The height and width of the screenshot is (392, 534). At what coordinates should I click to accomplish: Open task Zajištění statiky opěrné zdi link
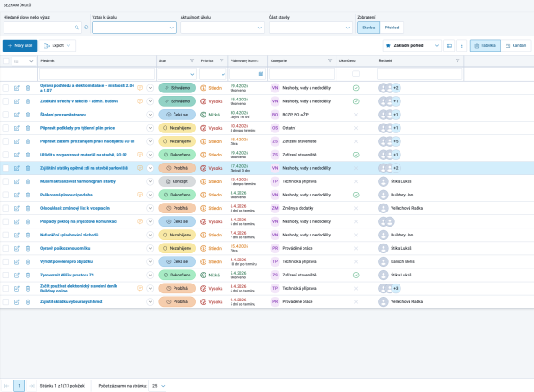(84, 168)
